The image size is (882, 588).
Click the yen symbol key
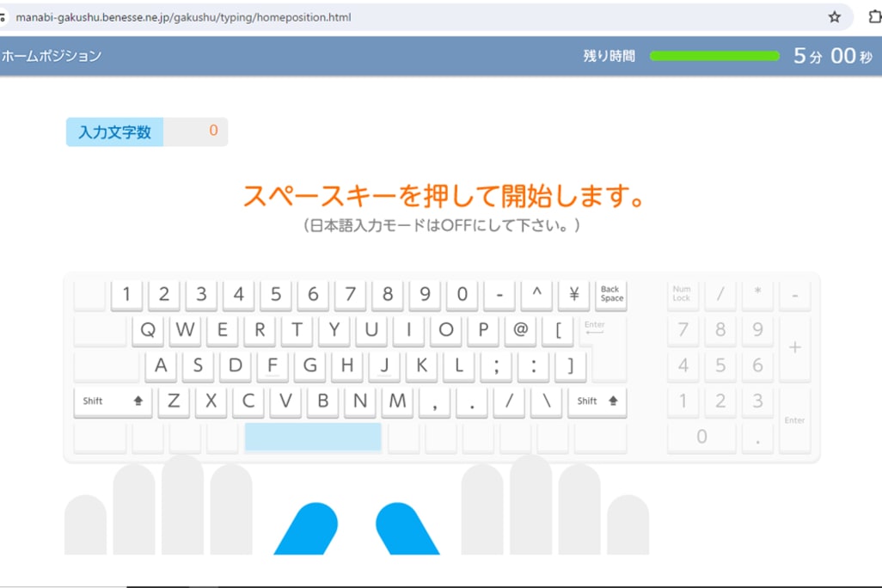pos(573,295)
